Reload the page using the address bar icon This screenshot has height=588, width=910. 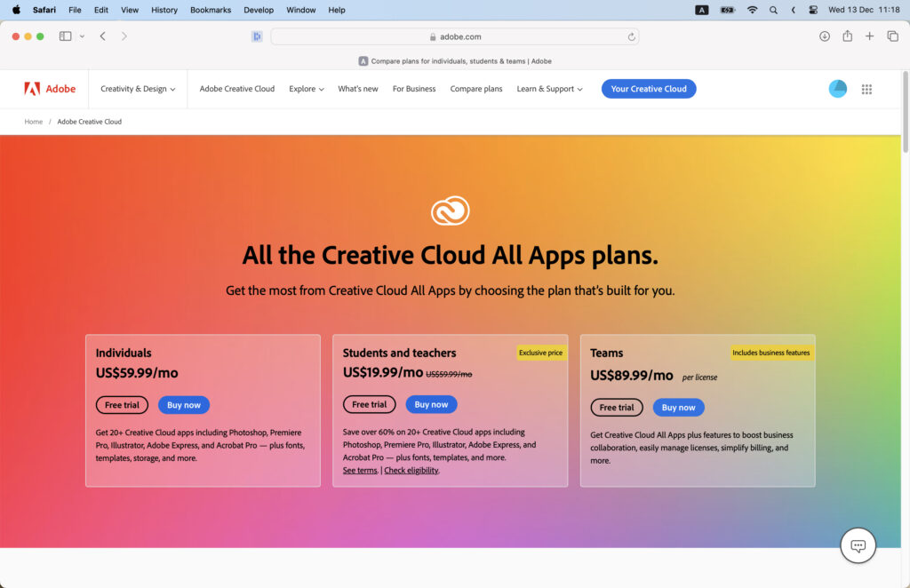click(631, 36)
